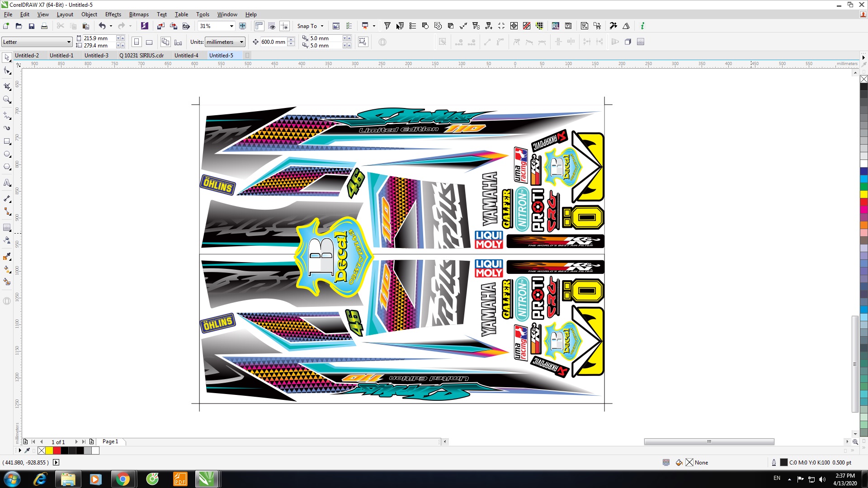Select the Page 1 tab
The height and width of the screenshot is (488, 868).
(110, 441)
